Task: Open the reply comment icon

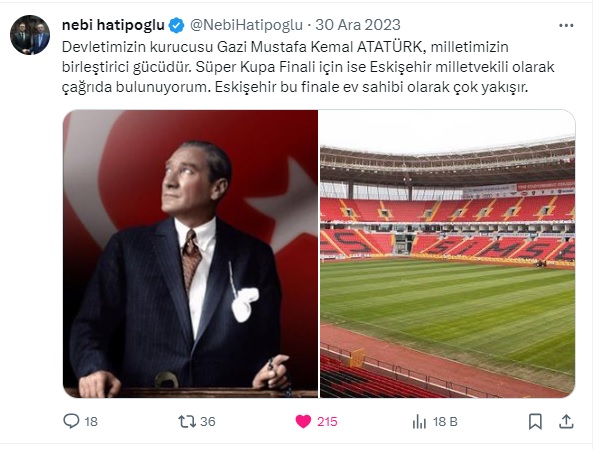Action: pyautogui.click(x=71, y=421)
